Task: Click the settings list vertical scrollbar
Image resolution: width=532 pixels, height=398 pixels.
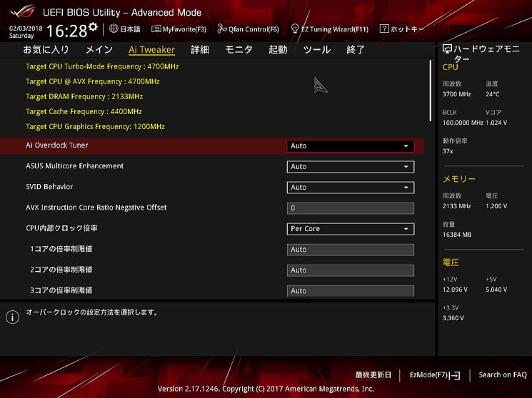Action: point(431,91)
